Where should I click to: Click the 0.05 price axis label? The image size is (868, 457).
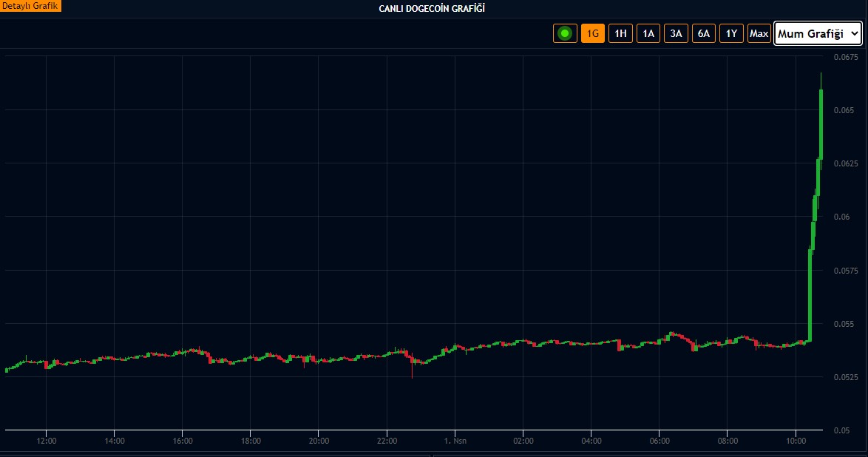coord(841,430)
